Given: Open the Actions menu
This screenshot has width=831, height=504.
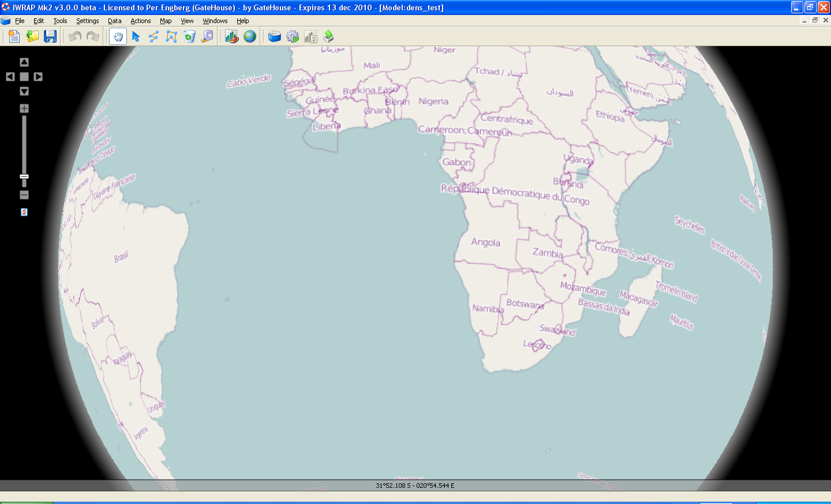Looking at the screenshot, I should 140,21.
